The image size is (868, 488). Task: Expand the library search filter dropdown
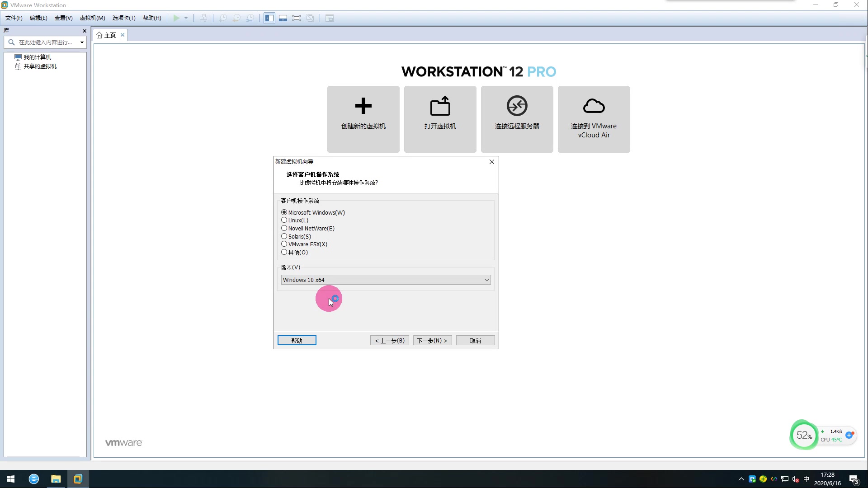click(x=82, y=42)
